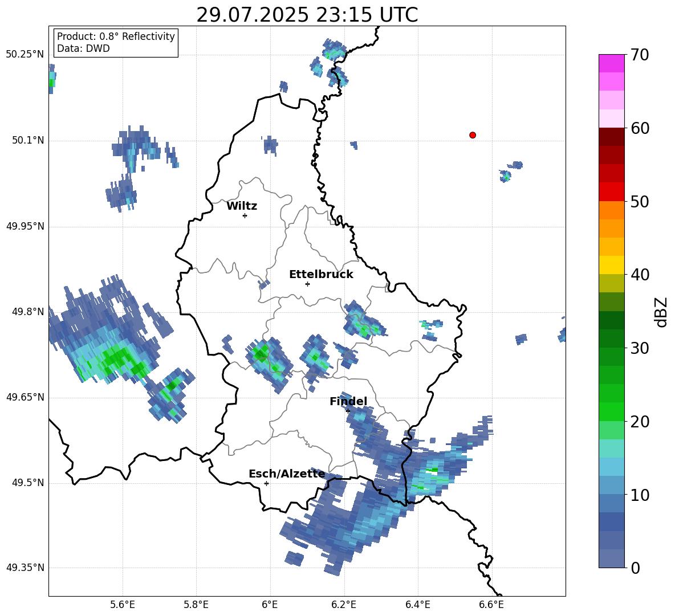Click the dBZ colorbar axis label

click(x=661, y=312)
